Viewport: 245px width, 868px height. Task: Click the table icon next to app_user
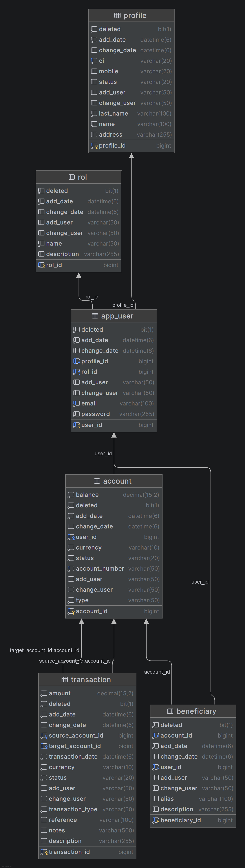[95, 316]
